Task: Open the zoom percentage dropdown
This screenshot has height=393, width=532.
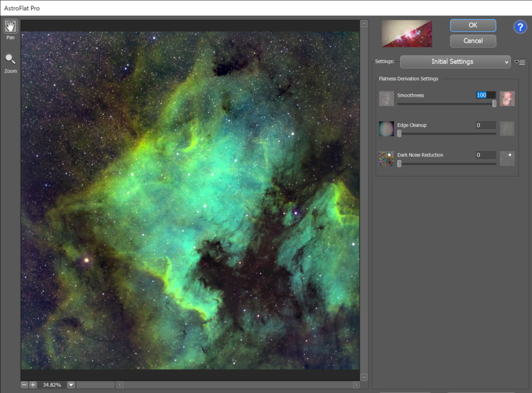Action: pos(70,384)
